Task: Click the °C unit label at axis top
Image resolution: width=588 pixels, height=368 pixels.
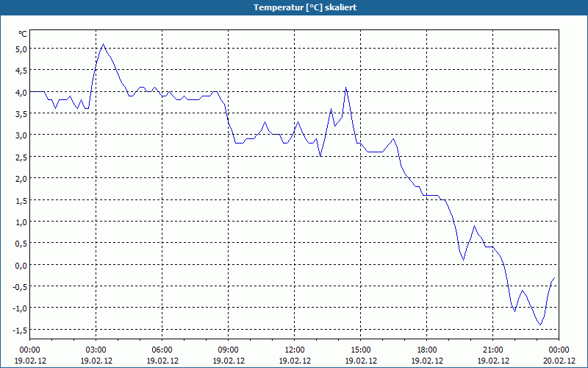Action: coord(23,34)
